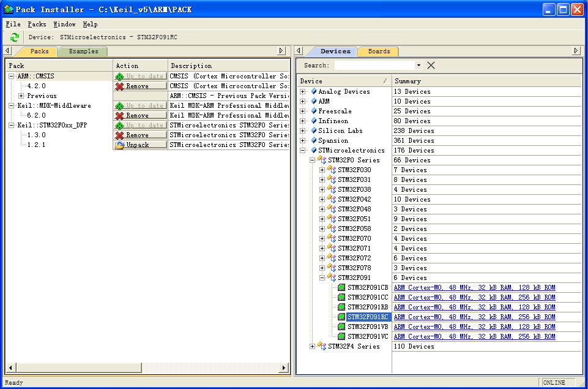The image size is (588, 389).
Task: Open STM32F091RB summary link
Action: (474, 307)
